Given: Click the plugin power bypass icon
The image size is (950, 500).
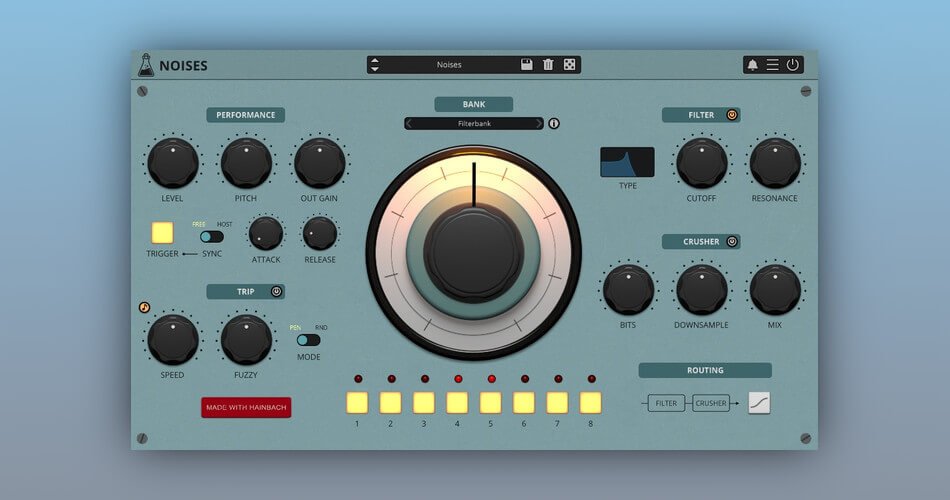Looking at the screenshot, I should pyautogui.click(x=793, y=65).
